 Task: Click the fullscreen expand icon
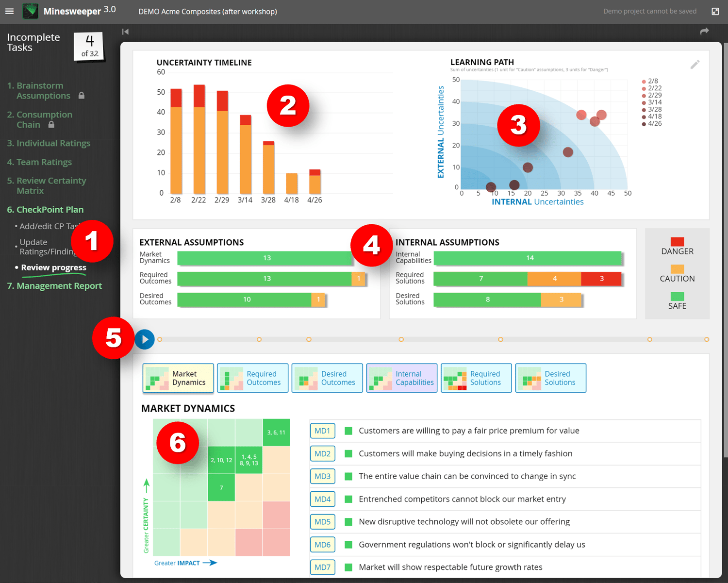pyautogui.click(x=715, y=11)
